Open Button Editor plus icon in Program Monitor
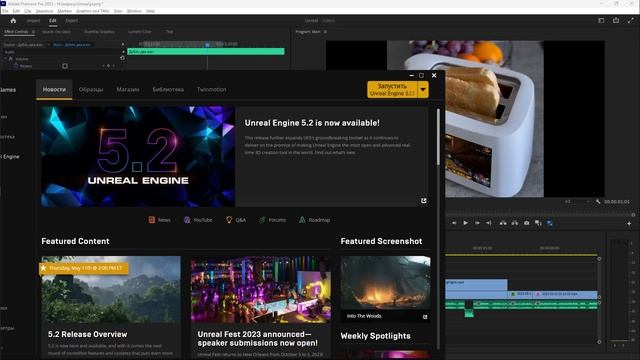The height and width of the screenshot is (360, 640). [x=629, y=224]
